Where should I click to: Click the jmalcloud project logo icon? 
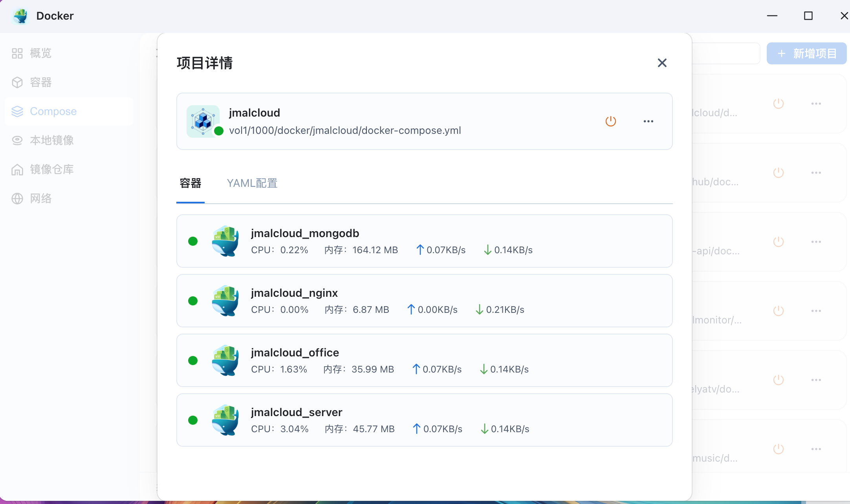[x=203, y=121]
